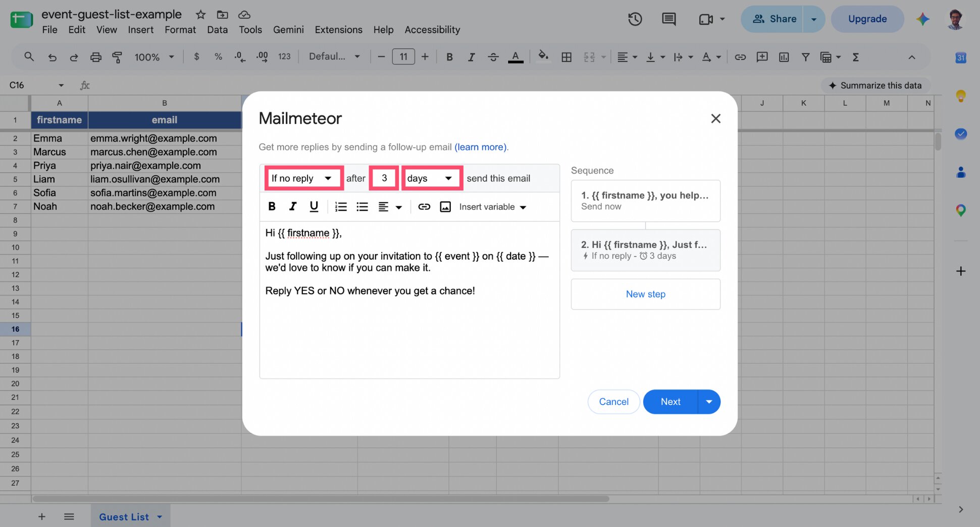This screenshot has width=980, height=527.
Task: Move document to folder icon
Action: click(x=222, y=15)
